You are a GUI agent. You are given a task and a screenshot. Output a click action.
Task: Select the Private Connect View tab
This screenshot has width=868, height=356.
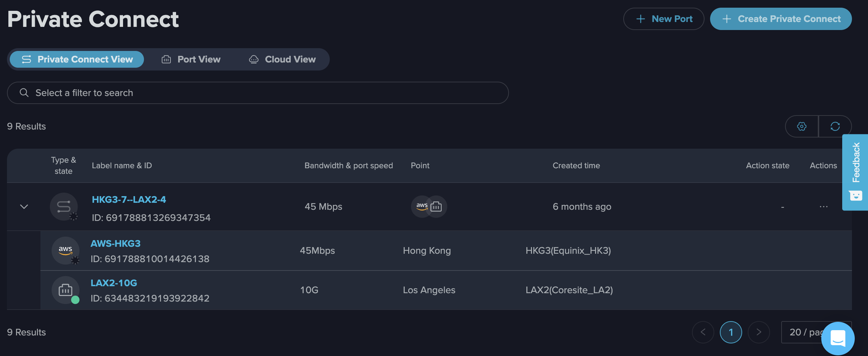(x=77, y=59)
